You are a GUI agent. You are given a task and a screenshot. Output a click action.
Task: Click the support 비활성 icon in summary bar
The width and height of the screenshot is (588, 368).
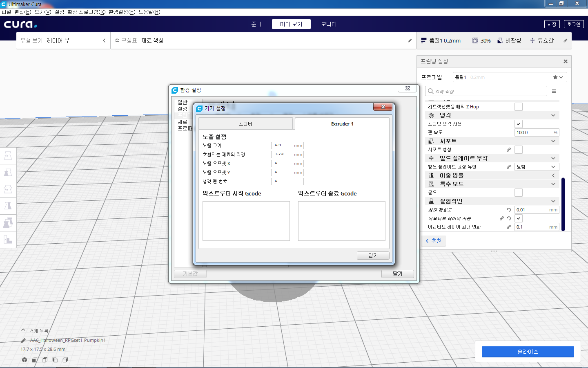tap(500, 40)
